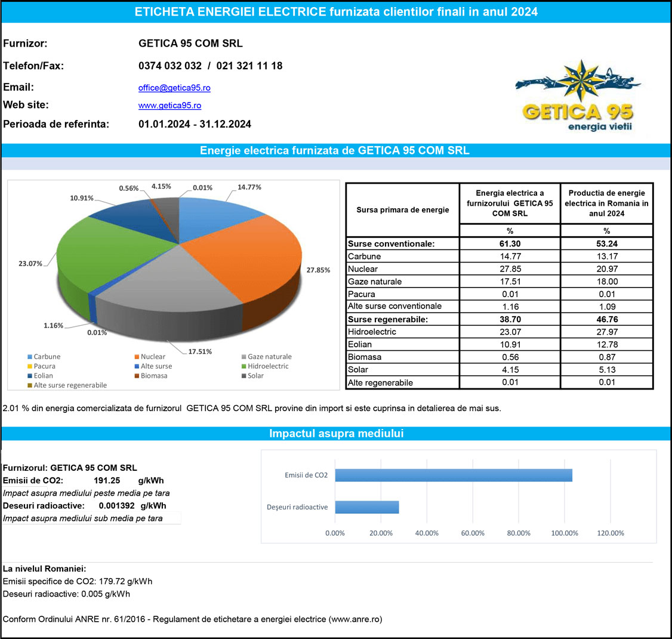Select the Emisii de CO2 bar
The height and width of the screenshot is (639, 672).
tap(454, 475)
